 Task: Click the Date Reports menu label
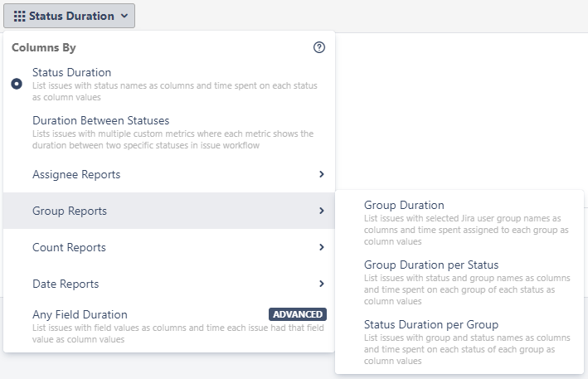(66, 284)
